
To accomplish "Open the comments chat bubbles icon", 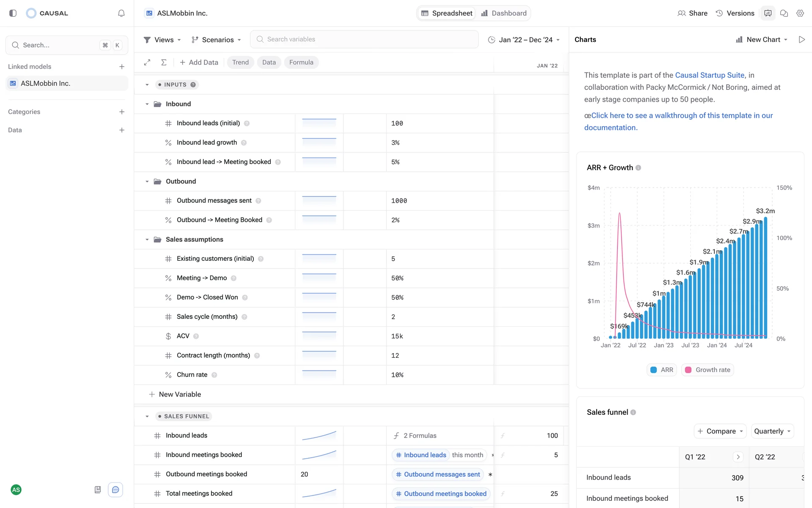I will (784, 13).
